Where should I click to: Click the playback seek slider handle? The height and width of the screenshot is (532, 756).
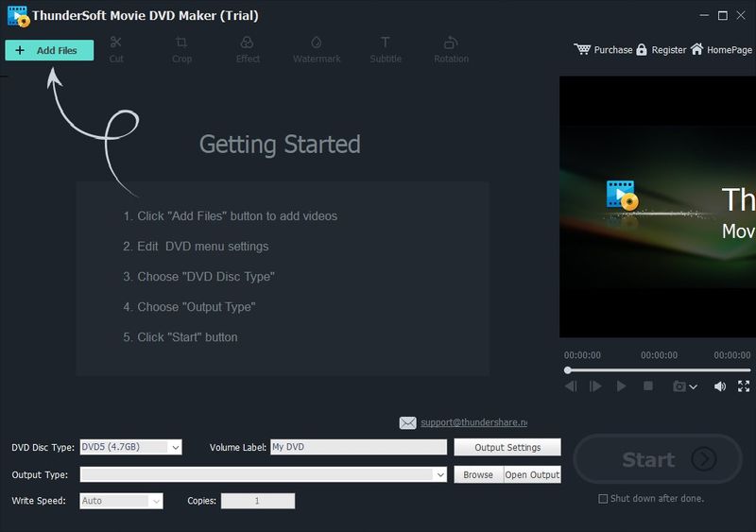click(x=568, y=369)
